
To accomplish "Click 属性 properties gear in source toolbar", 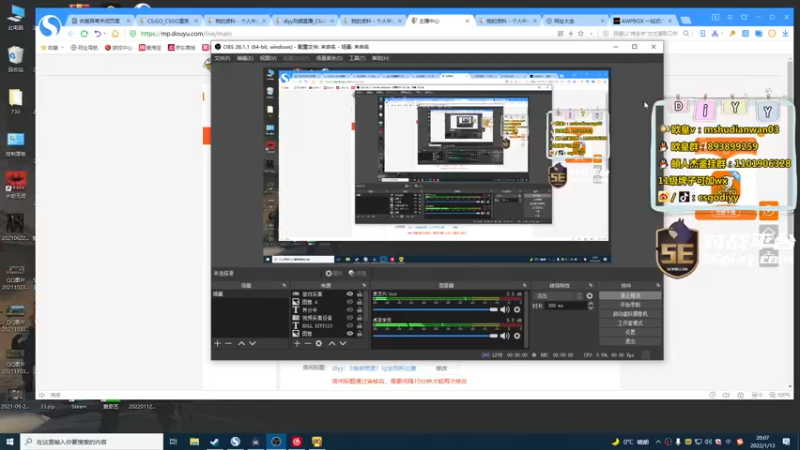I will (334, 273).
